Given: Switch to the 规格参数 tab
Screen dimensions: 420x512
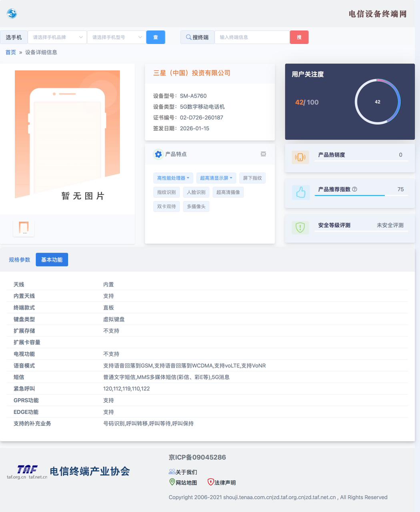Looking at the screenshot, I should [x=20, y=260].
